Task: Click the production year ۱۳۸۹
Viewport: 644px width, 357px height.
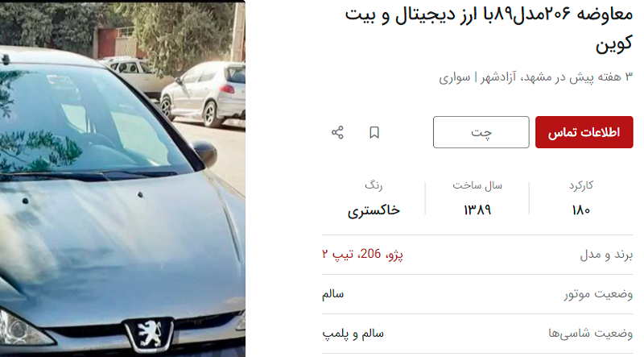Action: point(477,210)
